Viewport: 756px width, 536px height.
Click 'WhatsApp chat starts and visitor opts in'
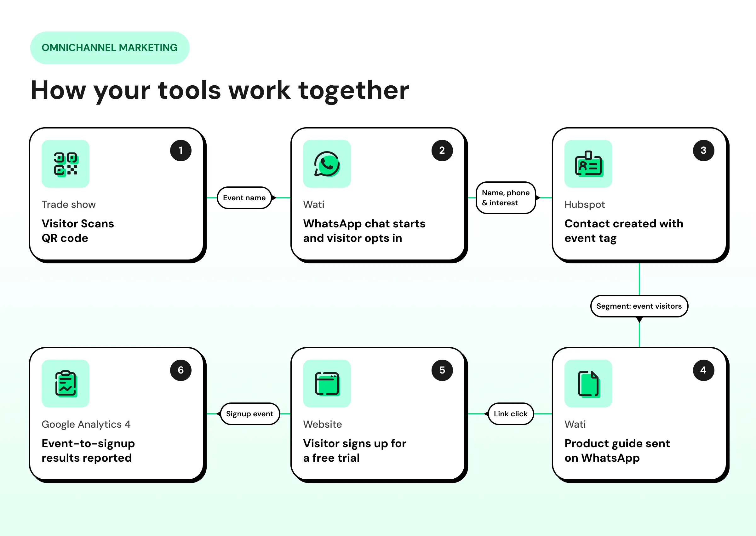point(364,231)
